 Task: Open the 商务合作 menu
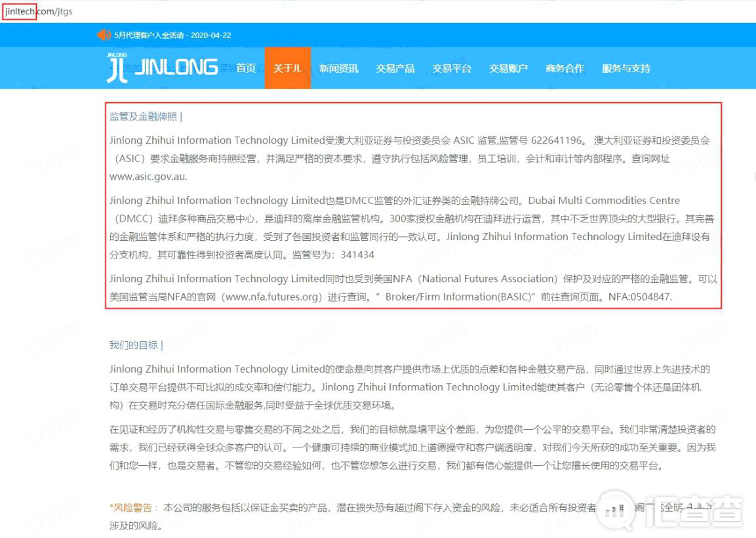(x=565, y=68)
